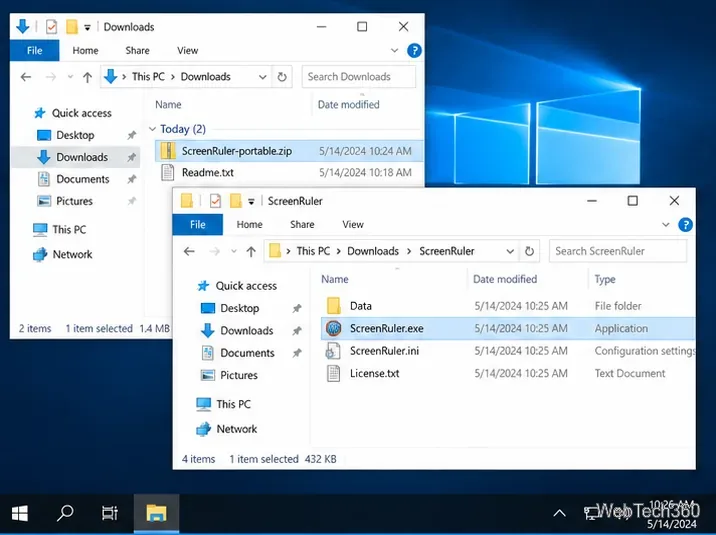
Task: Open recent locations dropdown in Downloads window
Action: [70, 77]
